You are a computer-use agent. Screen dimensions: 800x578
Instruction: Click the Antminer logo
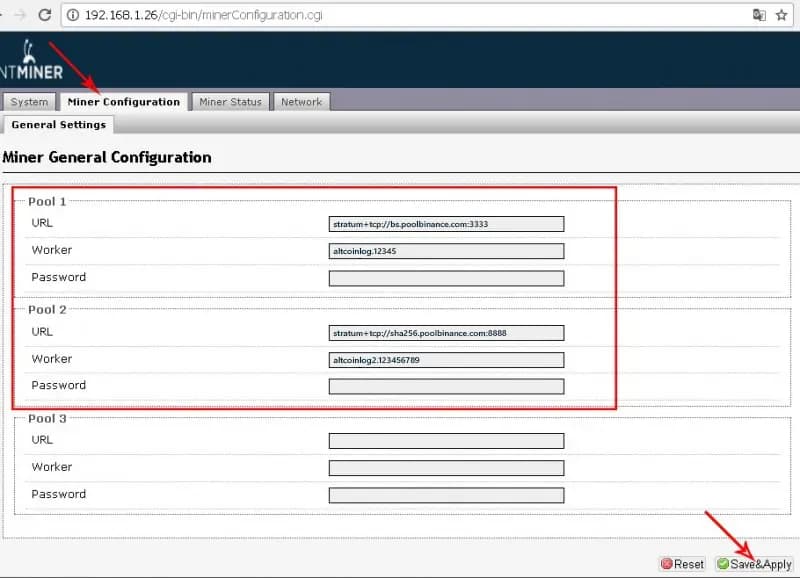pos(32,60)
